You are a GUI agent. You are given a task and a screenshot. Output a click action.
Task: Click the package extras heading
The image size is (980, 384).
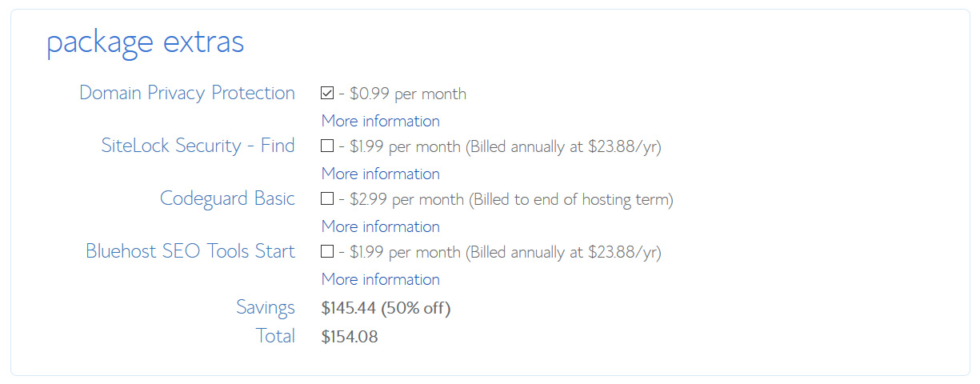point(145,42)
